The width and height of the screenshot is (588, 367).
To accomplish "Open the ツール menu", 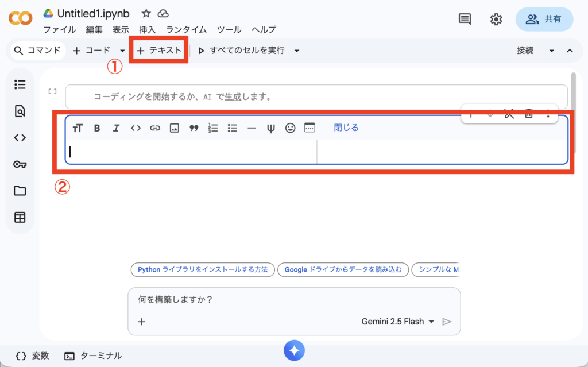I will coord(229,30).
